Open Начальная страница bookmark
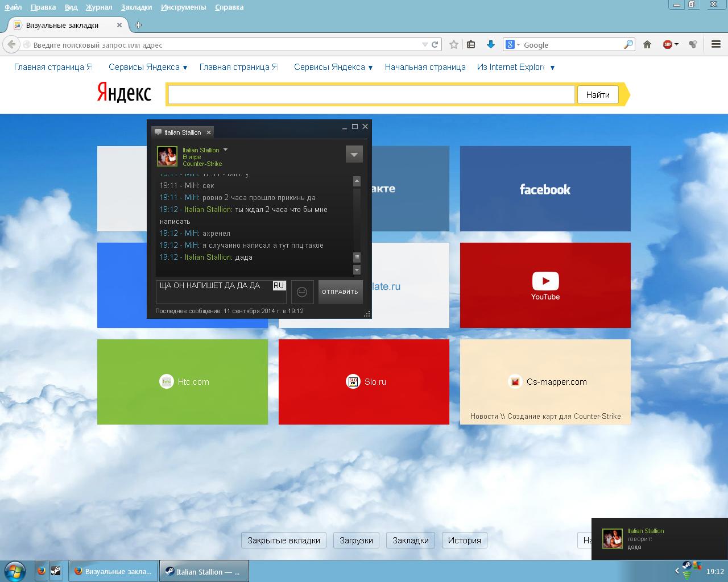 click(425, 67)
